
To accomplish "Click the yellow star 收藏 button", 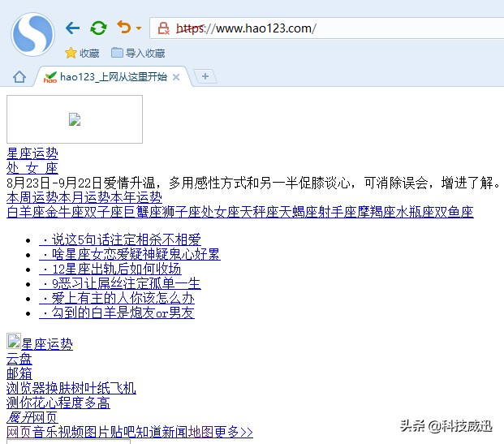I will coord(82,53).
